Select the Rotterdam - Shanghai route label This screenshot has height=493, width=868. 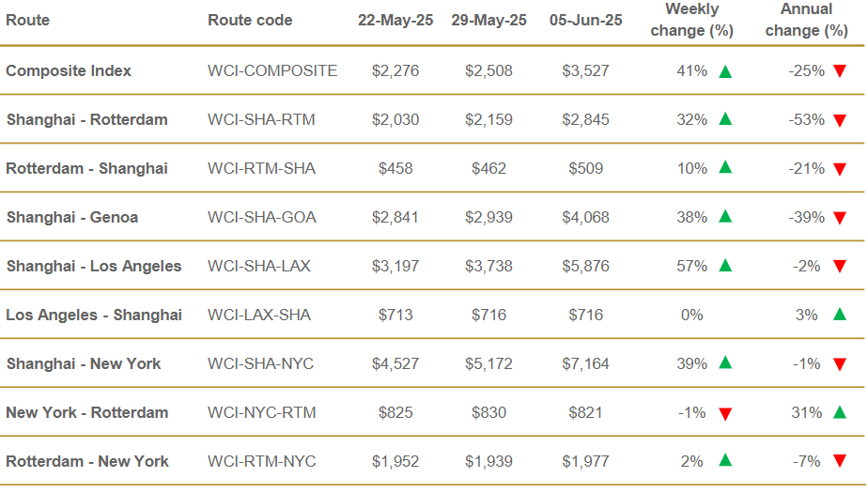point(87,169)
